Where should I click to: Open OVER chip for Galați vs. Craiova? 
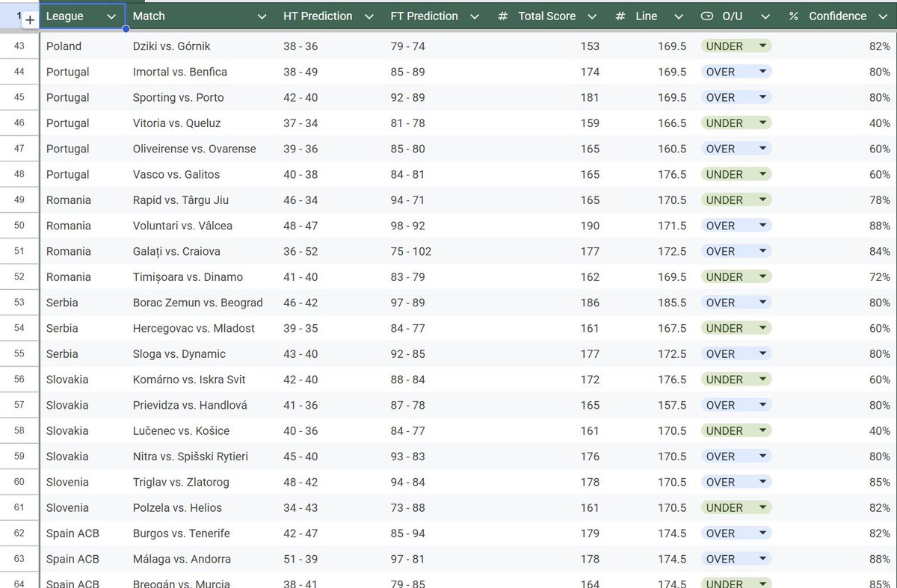pos(736,251)
